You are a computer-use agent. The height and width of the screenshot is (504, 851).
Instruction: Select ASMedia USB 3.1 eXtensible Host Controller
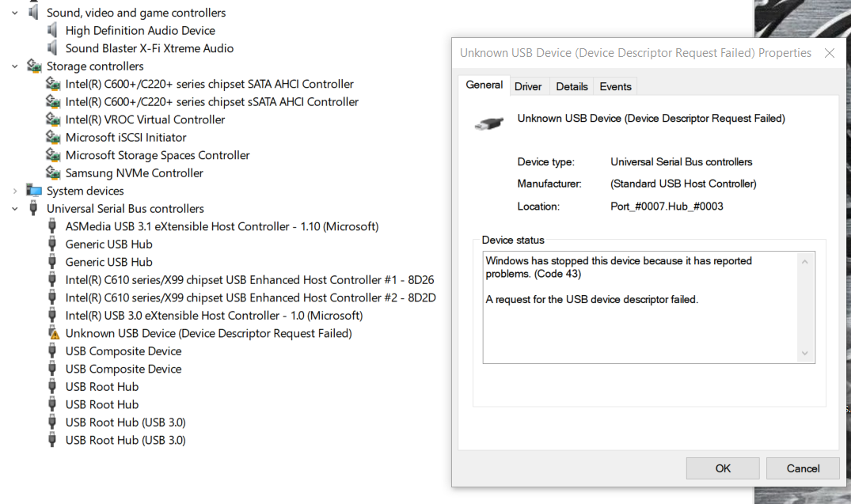[x=222, y=227]
